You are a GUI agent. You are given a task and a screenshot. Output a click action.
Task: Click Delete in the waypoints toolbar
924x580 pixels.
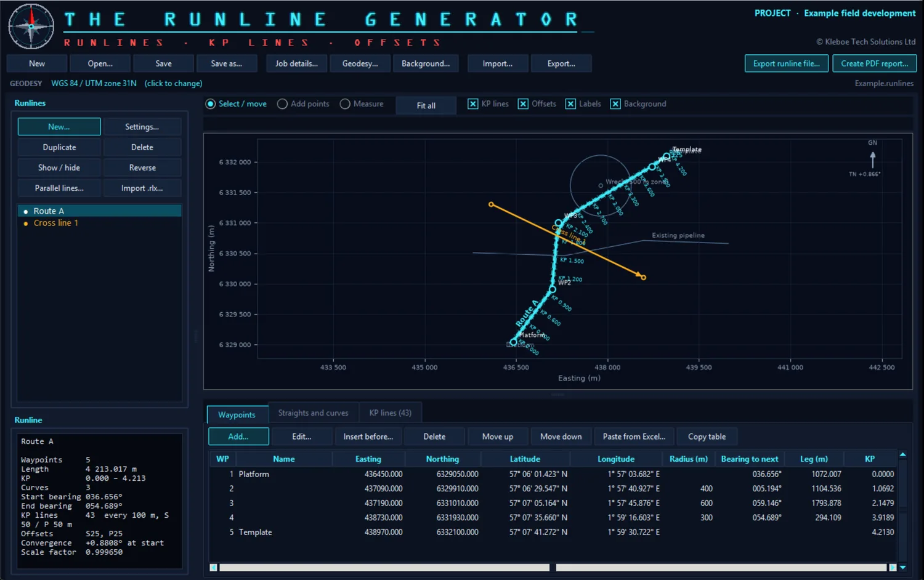tap(434, 437)
